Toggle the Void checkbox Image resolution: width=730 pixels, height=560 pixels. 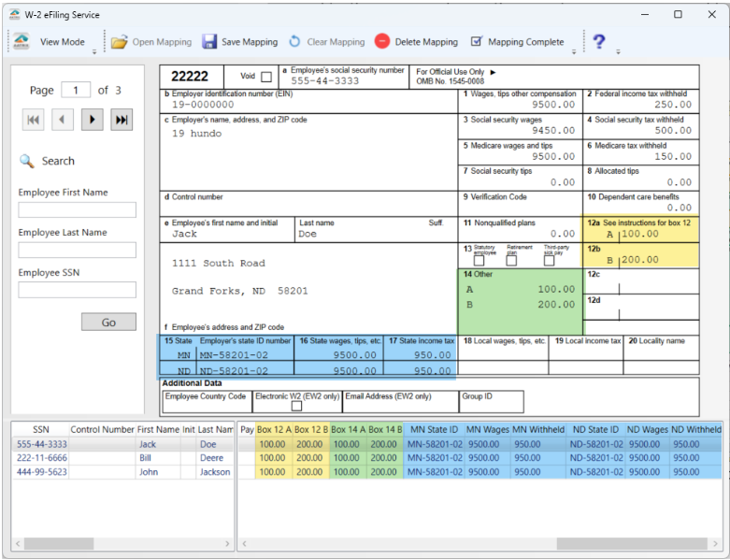point(266,77)
